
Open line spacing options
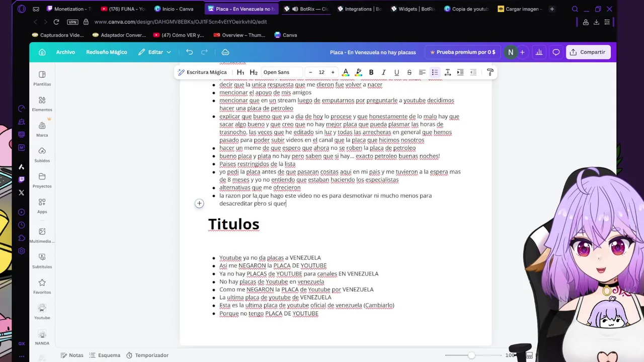pos(447,72)
